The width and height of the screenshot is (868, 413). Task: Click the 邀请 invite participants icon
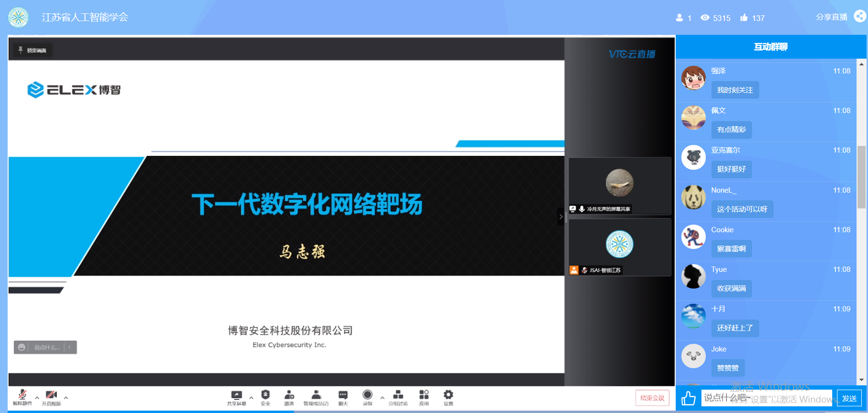[x=289, y=397]
